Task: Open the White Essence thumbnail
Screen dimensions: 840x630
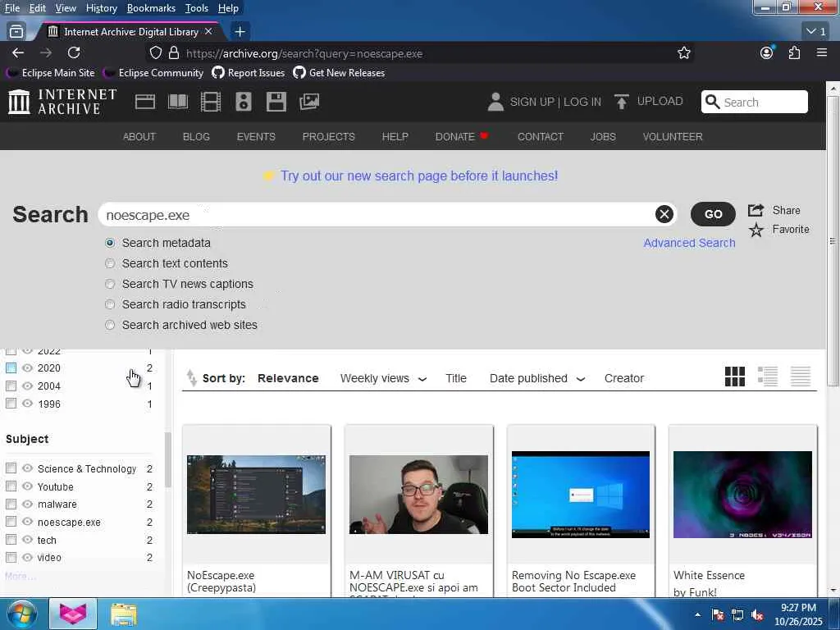Action: 742,494
